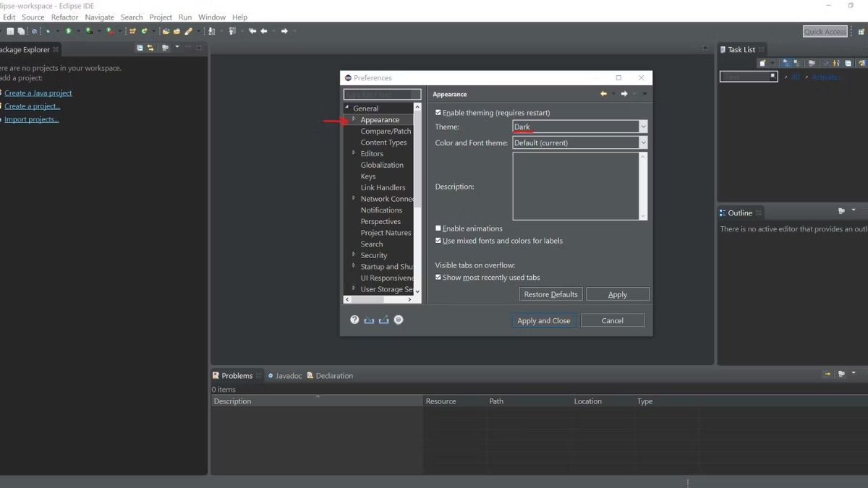The image size is (868, 488).
Task: Collapse the General tree node
Action: (x=347, y=108)
